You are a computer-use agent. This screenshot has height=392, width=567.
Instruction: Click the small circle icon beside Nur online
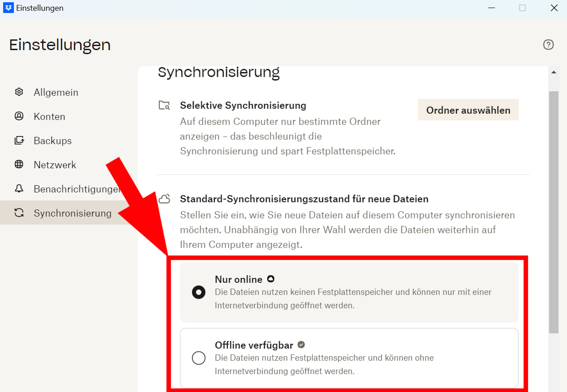(x=271, y=279)
